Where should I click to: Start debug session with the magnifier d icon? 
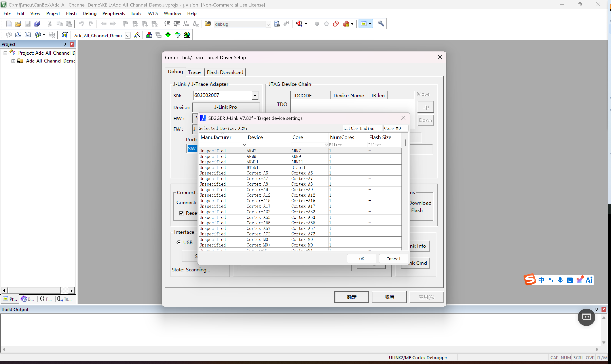pos(299,24)
